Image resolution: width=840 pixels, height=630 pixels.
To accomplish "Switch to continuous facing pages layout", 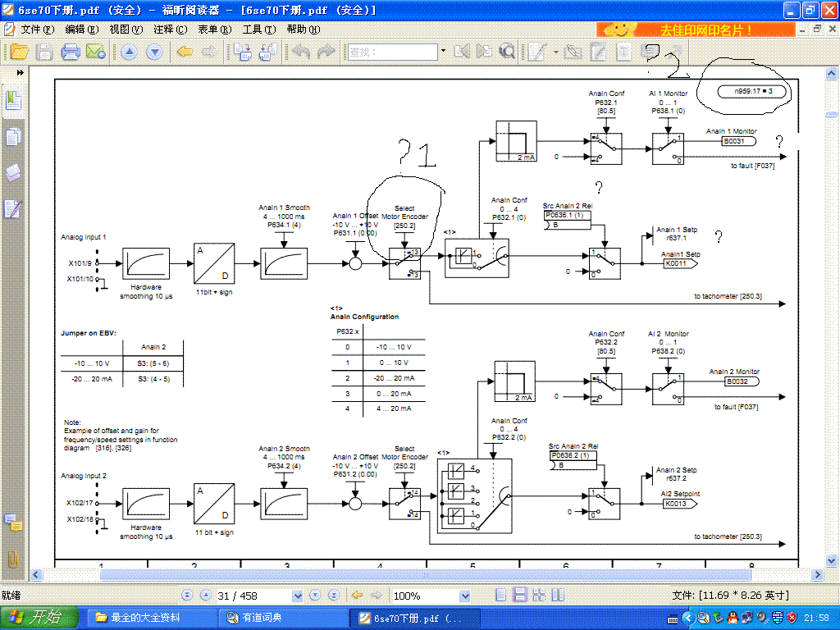I will 539,596.
